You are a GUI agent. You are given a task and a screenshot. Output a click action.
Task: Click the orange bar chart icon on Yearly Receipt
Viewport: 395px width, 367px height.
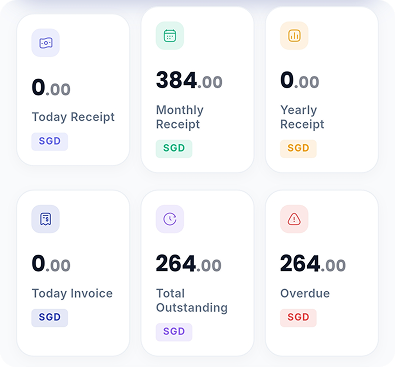tap(294, 36)
